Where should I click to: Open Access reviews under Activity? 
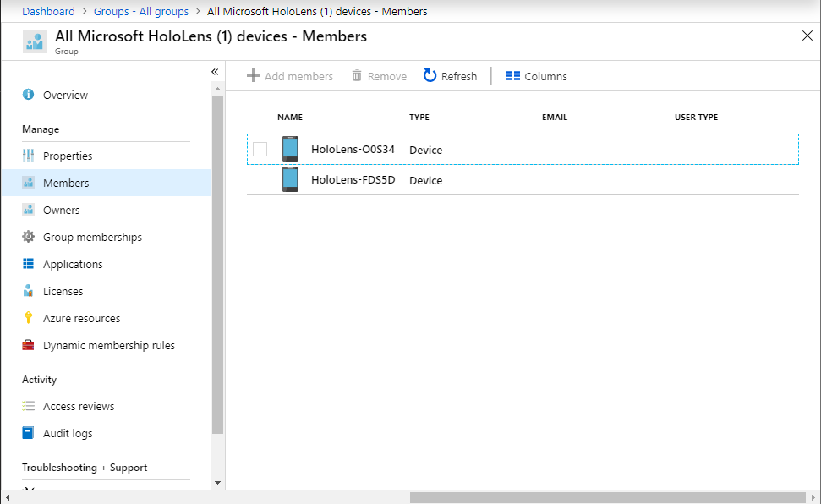(x=79, y=407)
